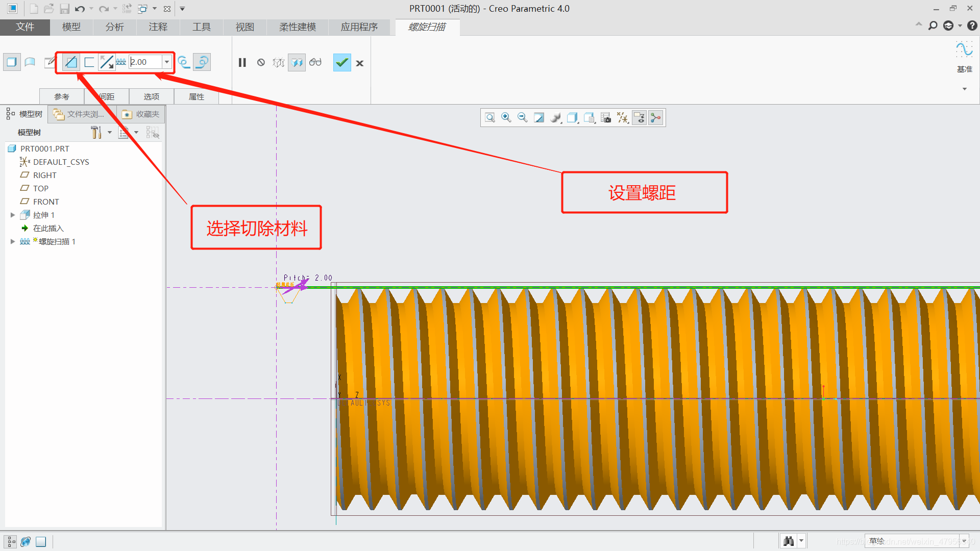Click the glasses verify preview icon
Screen dimensions: 980x551
(x=315, y=63)
